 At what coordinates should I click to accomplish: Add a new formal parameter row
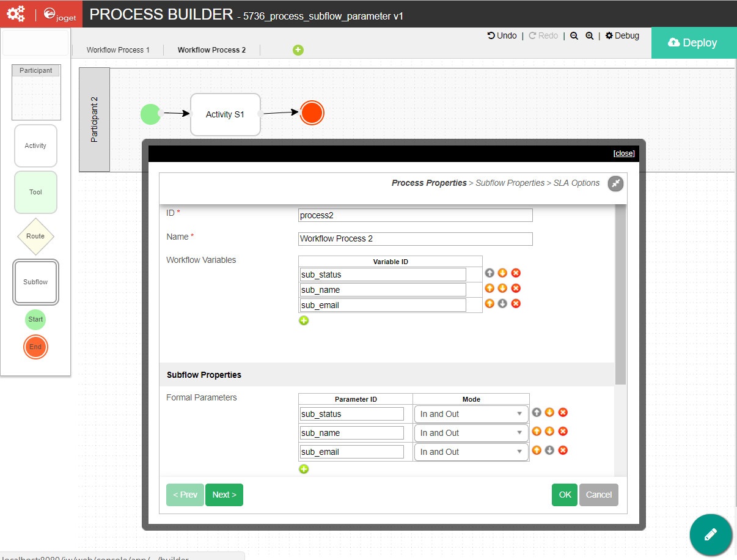point(304,469)
